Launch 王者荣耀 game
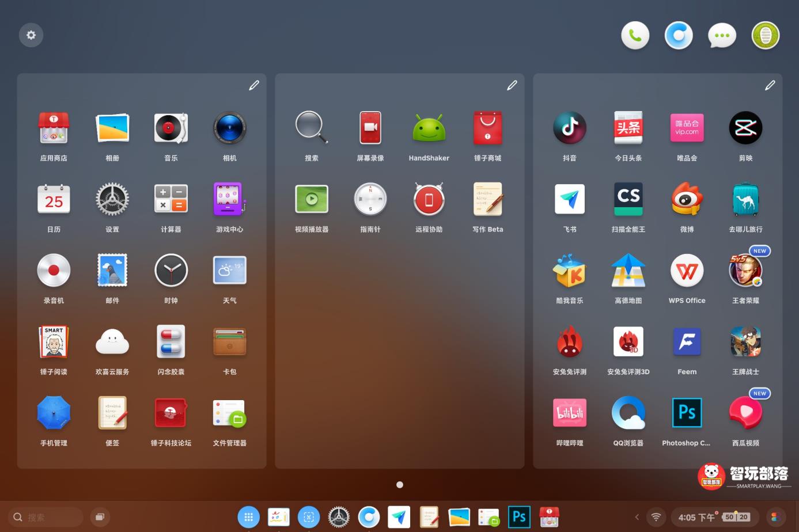The height and width of the screenshot is (532, 799). click(746, 271)
